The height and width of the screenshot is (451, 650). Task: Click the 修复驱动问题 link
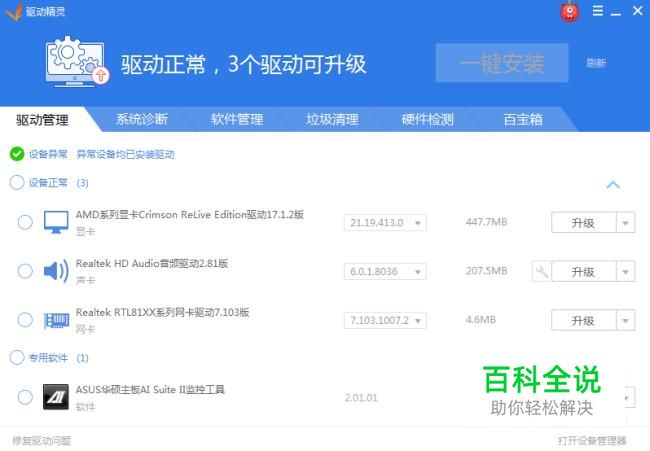(x=41, y=441)
